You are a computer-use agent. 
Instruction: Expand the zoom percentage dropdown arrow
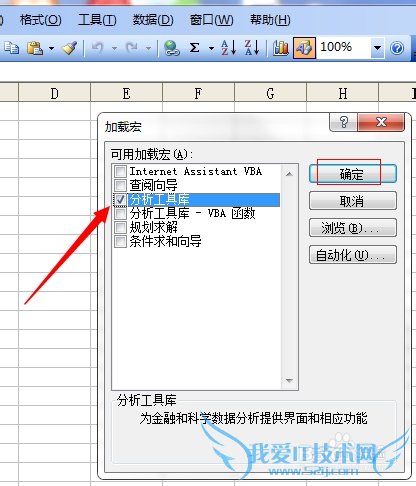(x=377, y=48)
